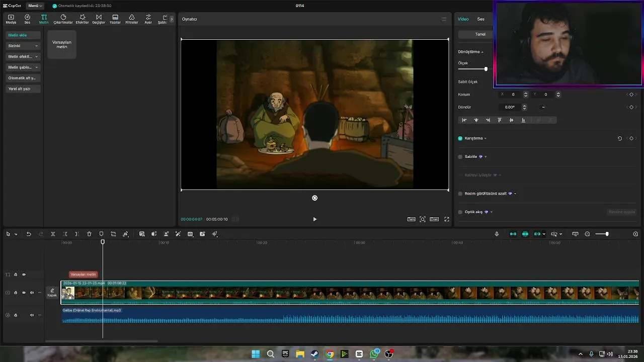Expand the Metin şablonları category
The image size is (644, 362).
[x=23, y=67]
